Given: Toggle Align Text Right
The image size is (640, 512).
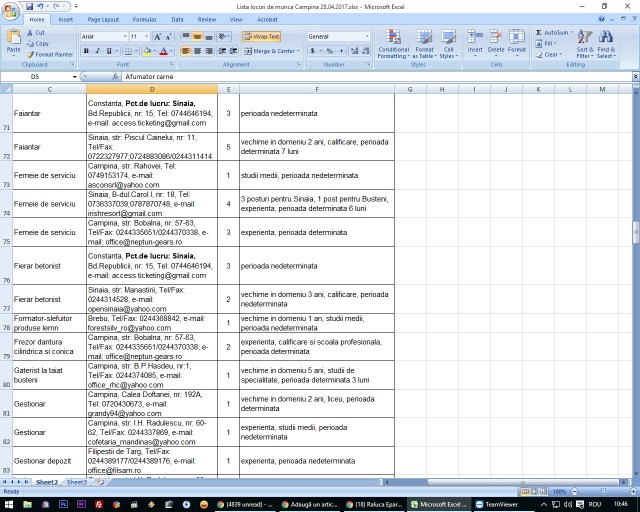Looking at the screenshot, I should 209,51.
